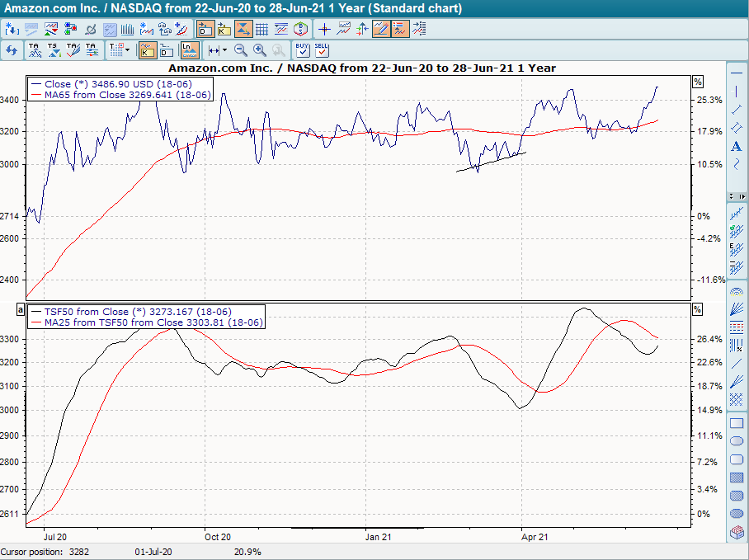Select the crosshair pointer tool
The image size is (749, 560).
click(x=323, y=29)
